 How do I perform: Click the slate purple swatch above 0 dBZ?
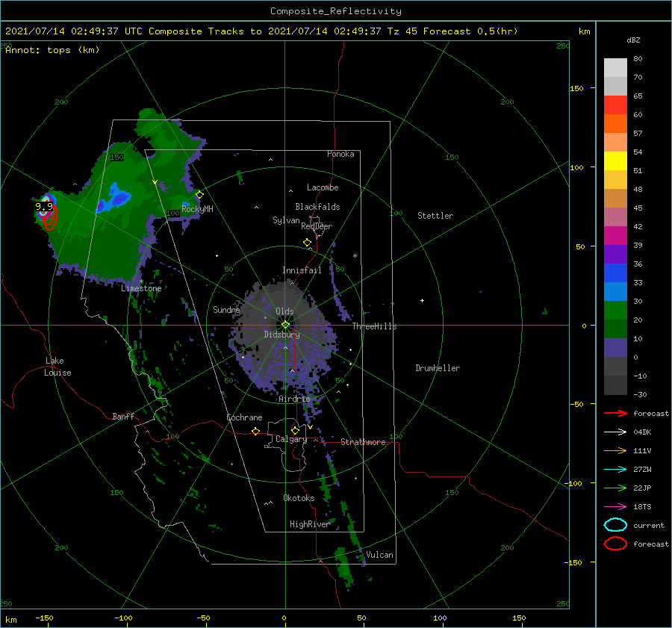[615, 348]
